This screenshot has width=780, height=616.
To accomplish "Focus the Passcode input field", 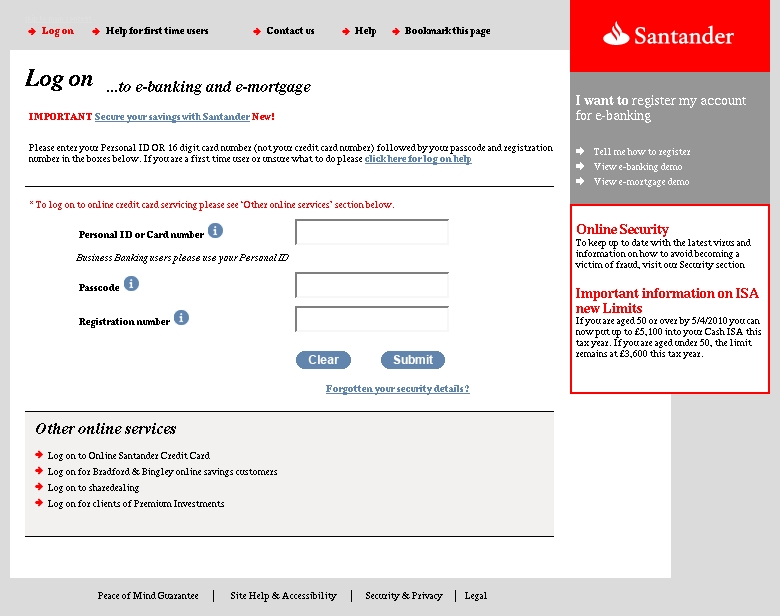I will (372, 285).
